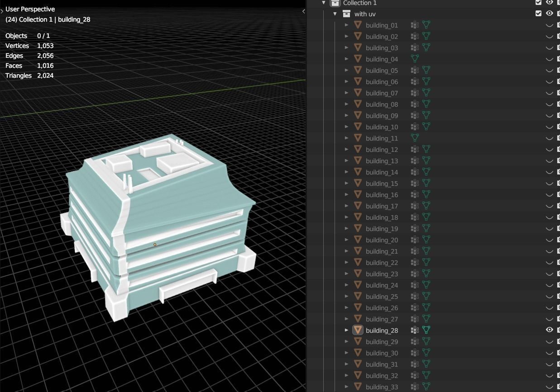
Task: Show building_05 via its closed-eye toggle
Action: 550,71
